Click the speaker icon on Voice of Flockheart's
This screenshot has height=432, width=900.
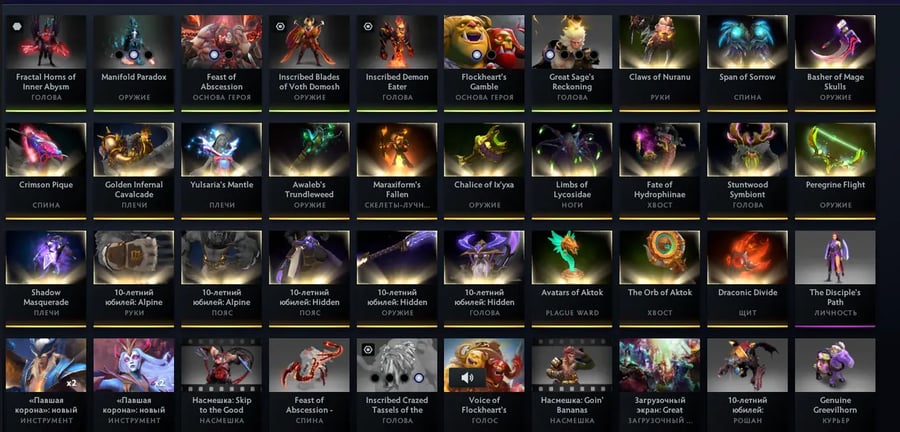coord(467,377)
